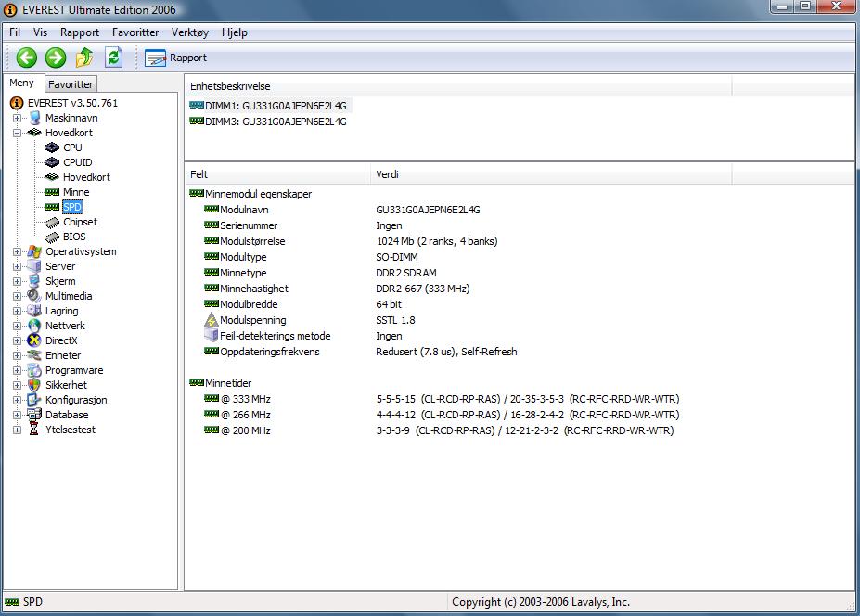Select the Hovedkort sub-item motherboard icon

(x=52, y=177)
